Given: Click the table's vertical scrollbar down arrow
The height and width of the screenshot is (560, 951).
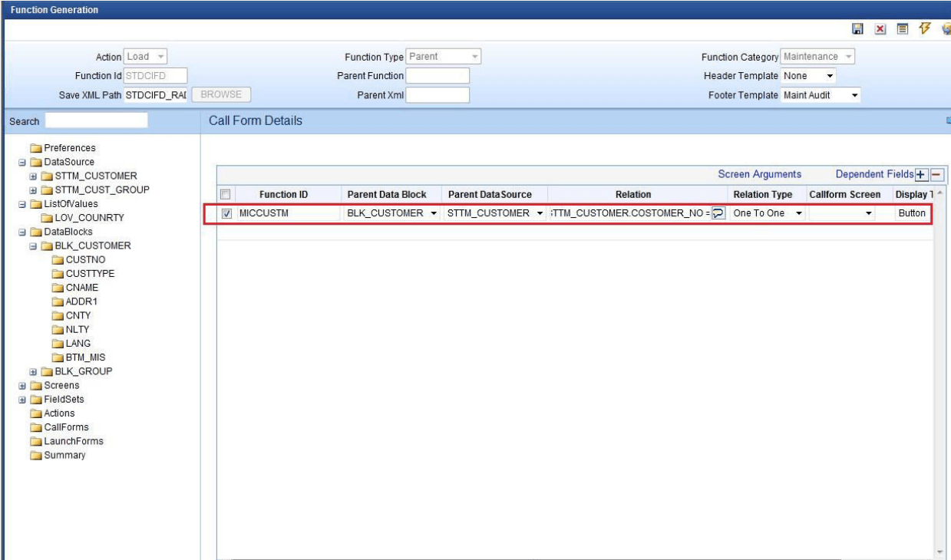Looking at the screenshot, I should click(x=939, y=552).
